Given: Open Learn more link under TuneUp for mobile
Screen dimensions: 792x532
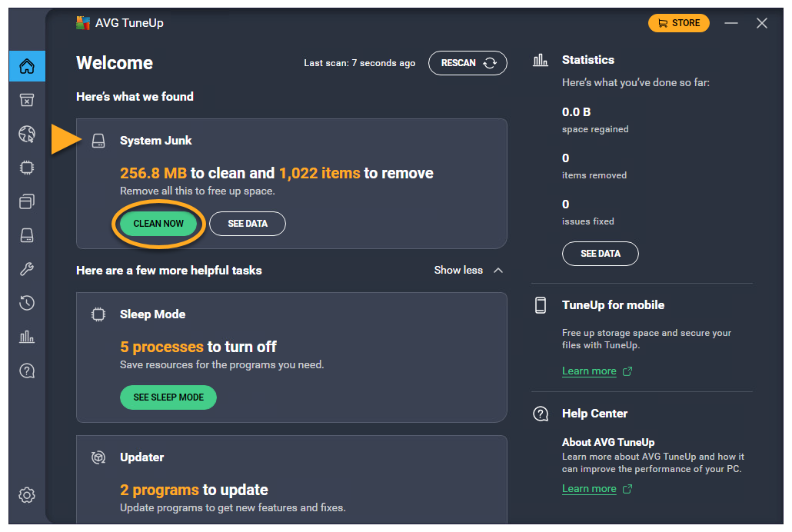Looking at the screenshot, I should (x=589, y=371).
